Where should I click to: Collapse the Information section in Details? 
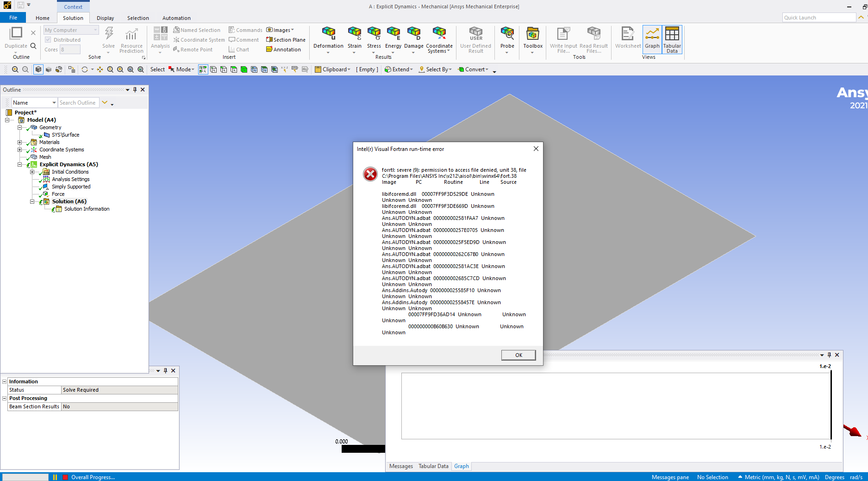[5, 382]
